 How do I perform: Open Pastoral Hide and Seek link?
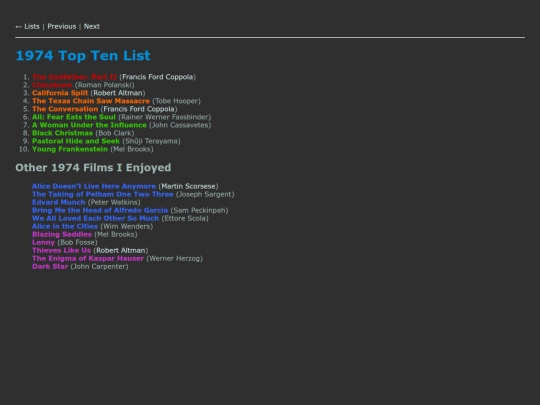click(x=76, y=141)
